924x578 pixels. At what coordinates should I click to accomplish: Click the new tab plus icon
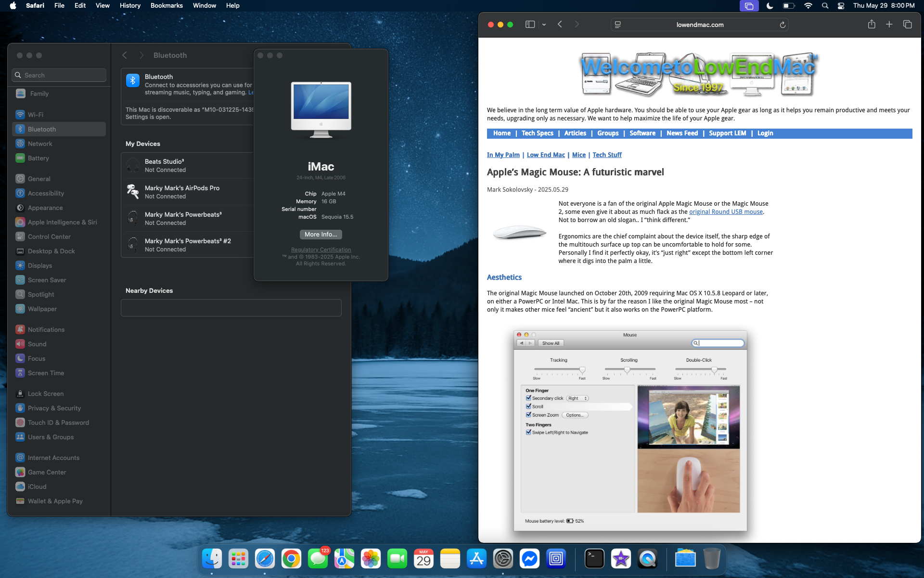(889, 25)
